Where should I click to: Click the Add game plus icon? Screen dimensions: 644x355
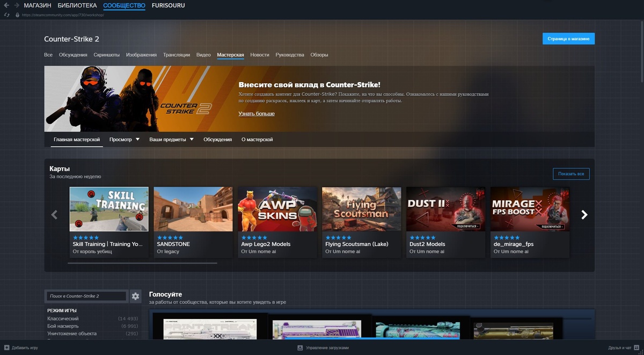(x=6, y=347)
